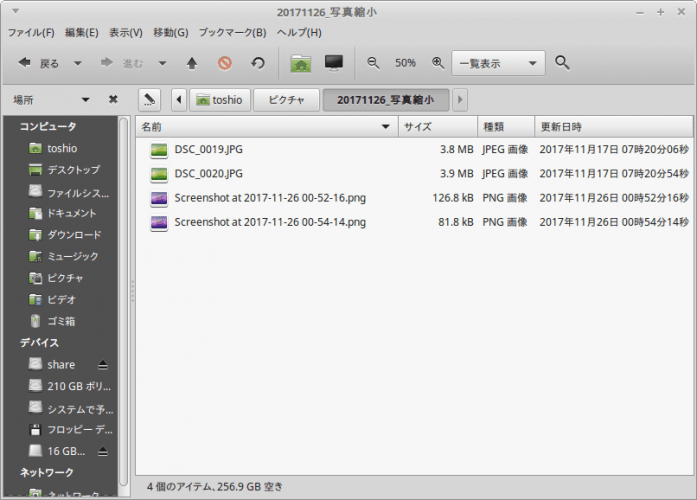Image resolution: width=697 pixels, height=500 pixels.
Task: Eject the share device
Action: click(101, 365)
